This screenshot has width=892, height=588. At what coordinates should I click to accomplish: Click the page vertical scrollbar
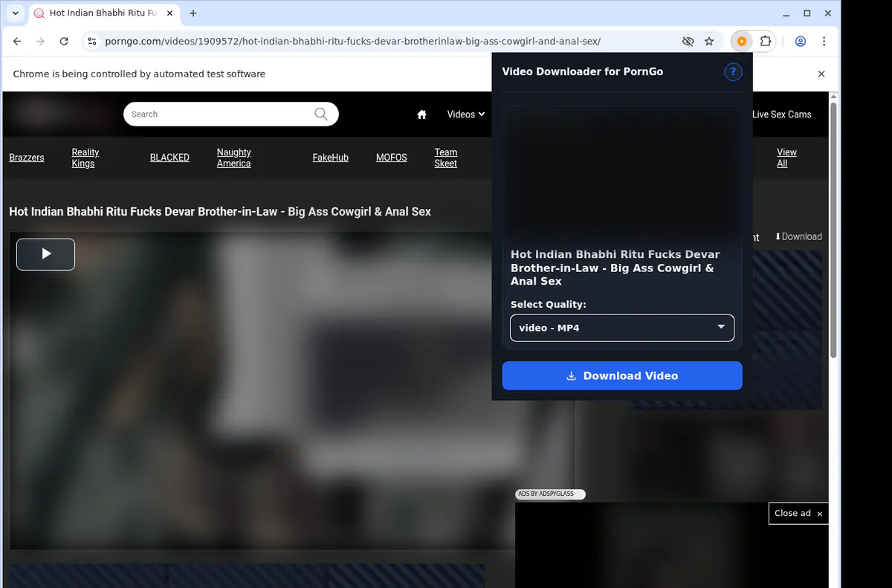pos(834,230)
